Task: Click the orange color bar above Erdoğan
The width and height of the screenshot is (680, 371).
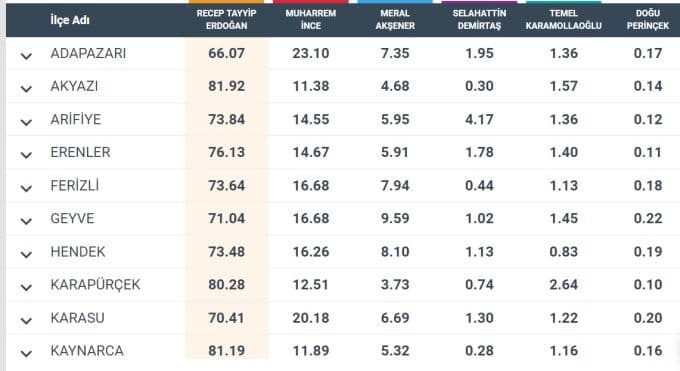Action: point(226,2)
